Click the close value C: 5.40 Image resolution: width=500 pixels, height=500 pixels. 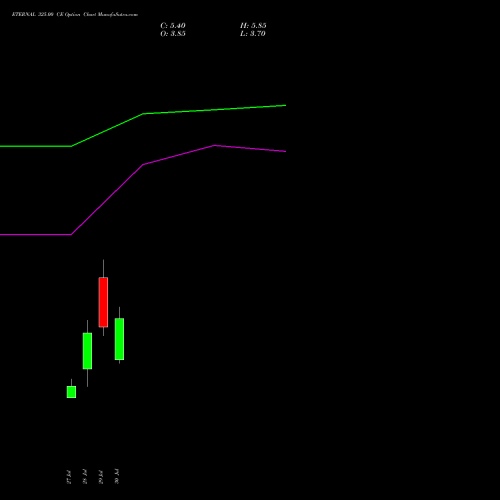click(173, 26)
